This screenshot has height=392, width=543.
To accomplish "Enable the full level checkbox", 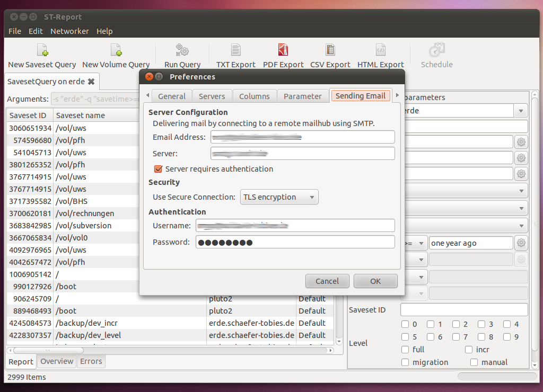I will pyautogui.click(x=405, y=350).
